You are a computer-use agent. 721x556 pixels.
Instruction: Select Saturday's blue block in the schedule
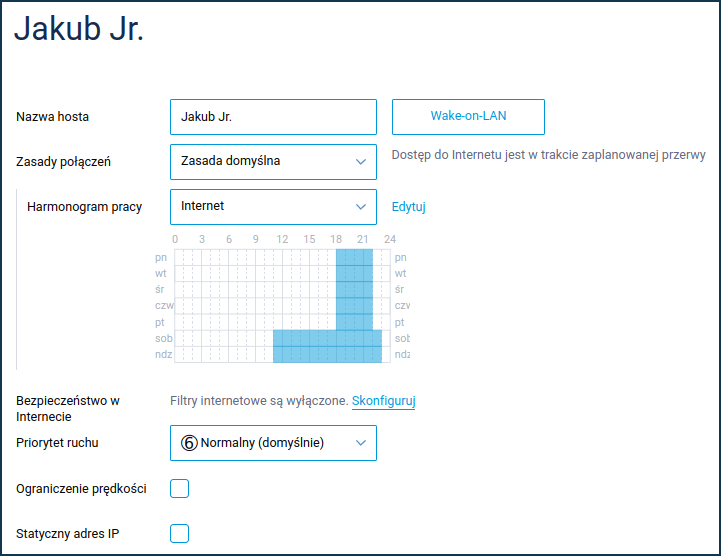click(327, 338)
